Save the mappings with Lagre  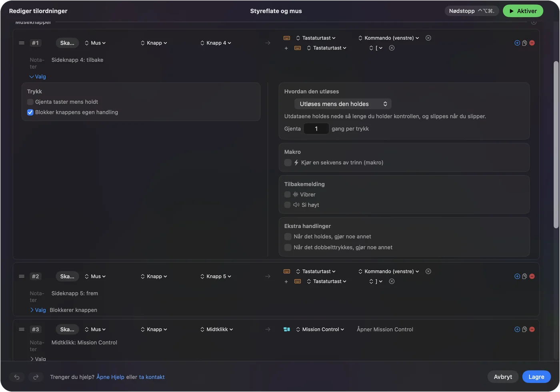(536, 377)
